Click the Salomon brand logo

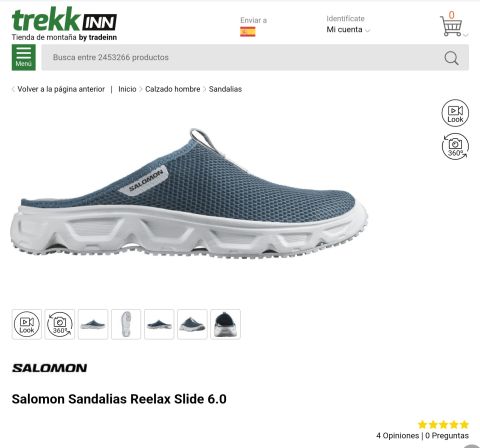tap(50, 368)
